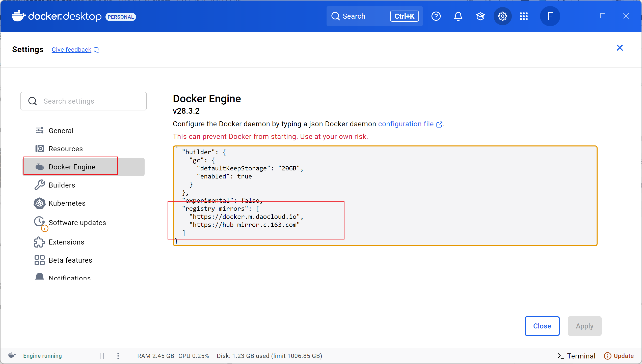Click inside the daemon JSON editor
Screen dimensions: 642x364
(x=385, y=196)
